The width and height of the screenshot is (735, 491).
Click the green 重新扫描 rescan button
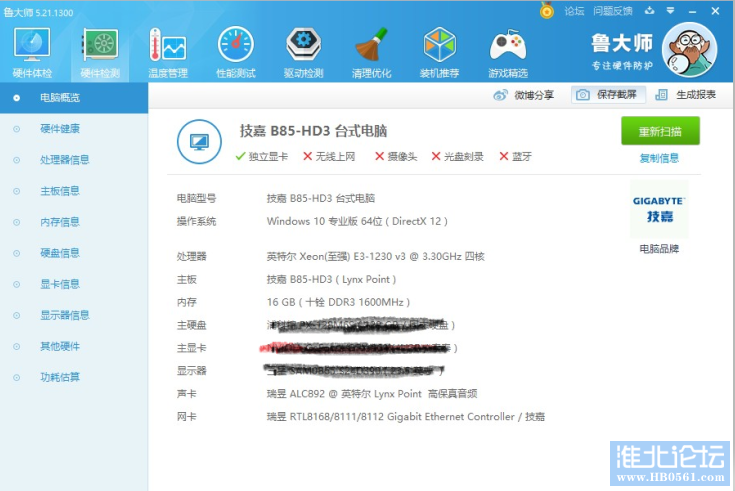pos(660,131)
